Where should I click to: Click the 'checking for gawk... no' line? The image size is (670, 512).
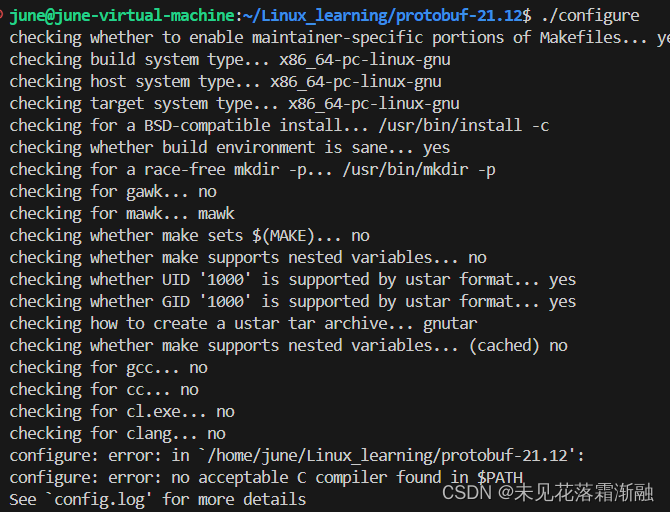(x=113, y=191)
